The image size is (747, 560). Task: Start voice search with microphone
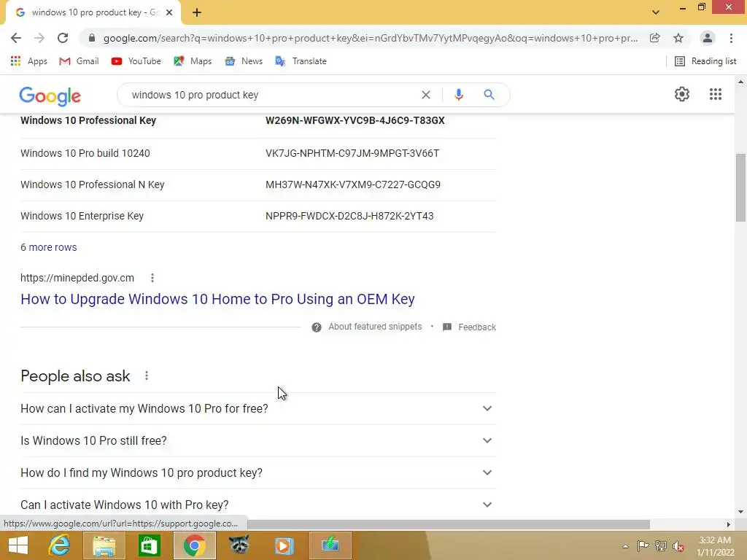[x=459, y=95]
